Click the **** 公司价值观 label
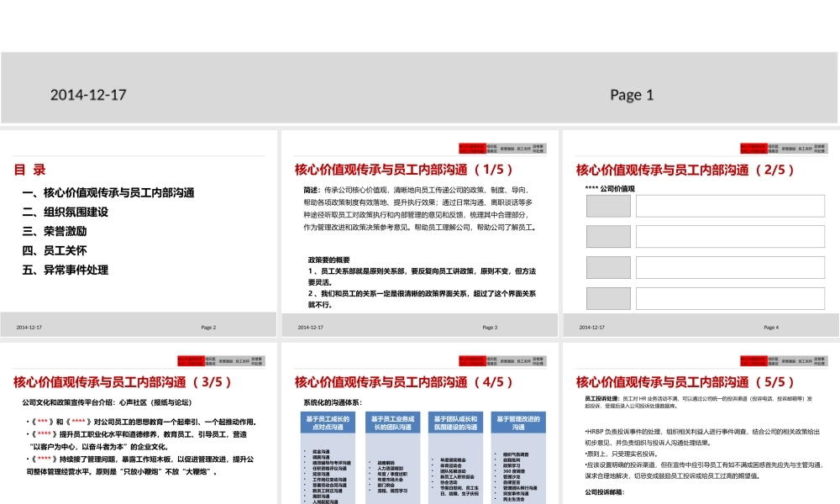The image size is (840, 504). click(610, 188)
